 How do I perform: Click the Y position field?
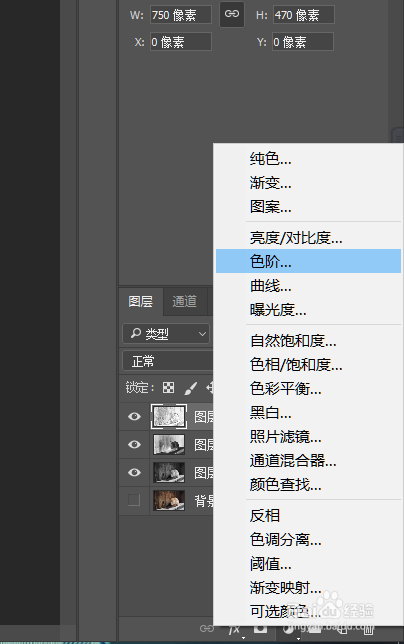pos(303,42)
